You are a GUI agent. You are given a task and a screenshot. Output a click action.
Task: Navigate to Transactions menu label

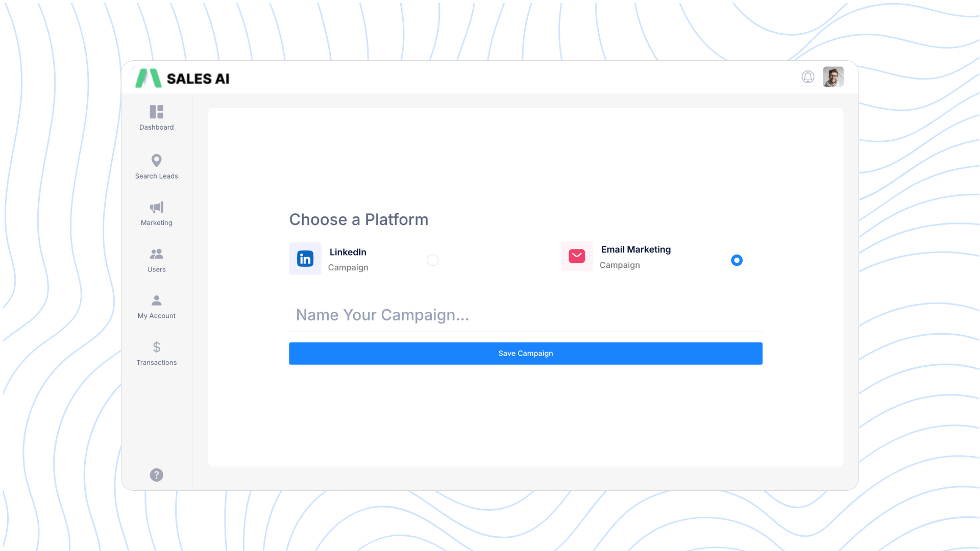[x=156, y=363]
